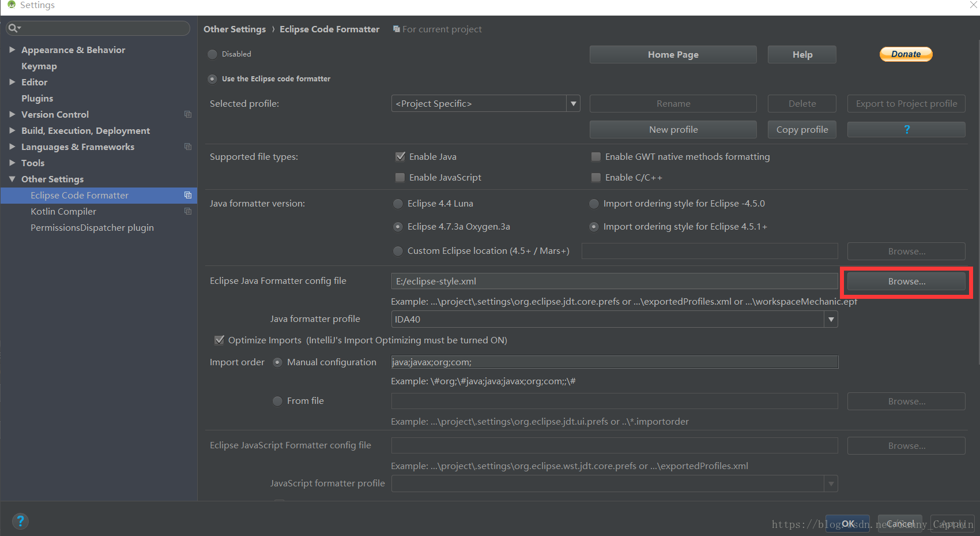Open the plugin Home Page
Screen dimensions: 980x536
673,54
